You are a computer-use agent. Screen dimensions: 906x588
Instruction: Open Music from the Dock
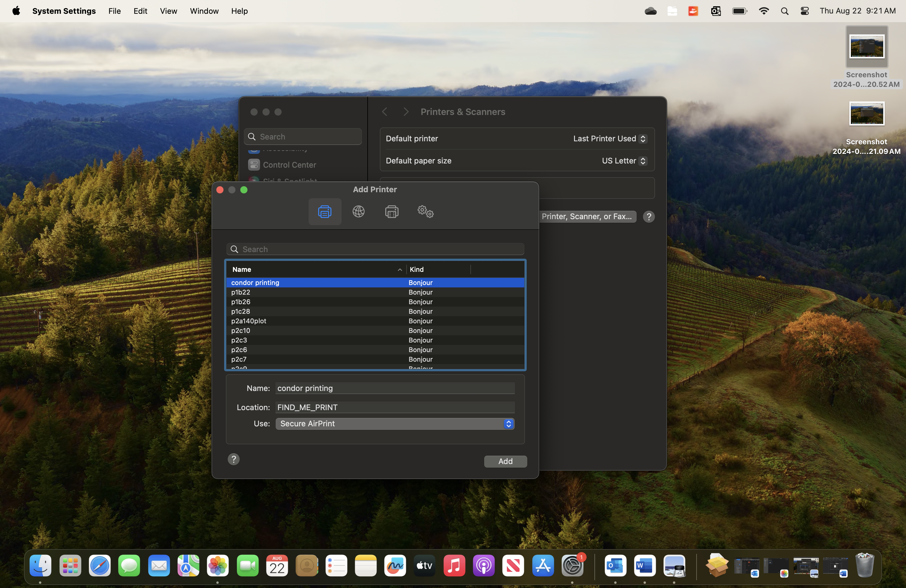tap(454, 566)
